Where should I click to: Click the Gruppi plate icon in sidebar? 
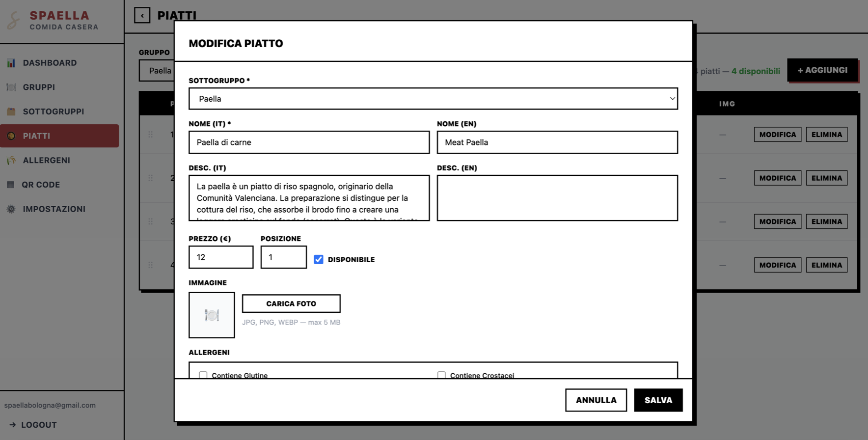11,87
